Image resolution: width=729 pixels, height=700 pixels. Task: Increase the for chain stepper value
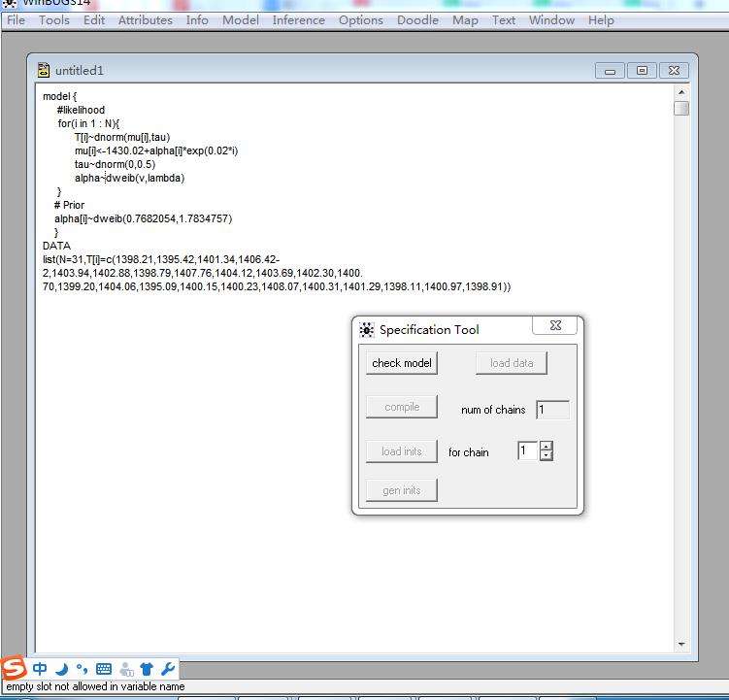pos(547,446)
